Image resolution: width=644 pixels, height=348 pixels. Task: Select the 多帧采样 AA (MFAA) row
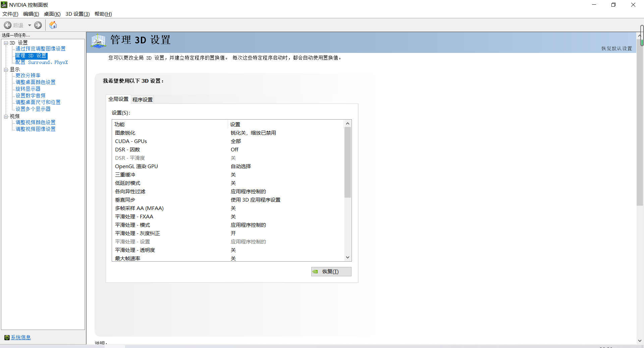pyautogui.click(x=228, y=208)
